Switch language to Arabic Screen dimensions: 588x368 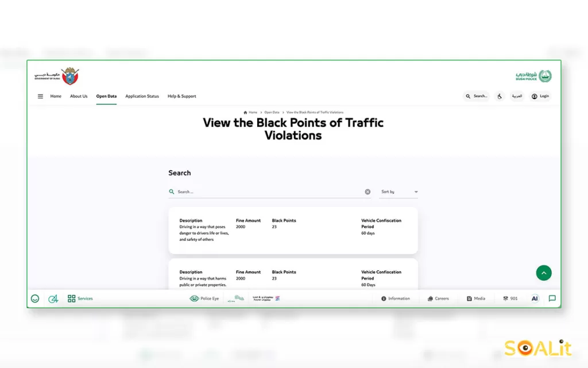(517, 97)
